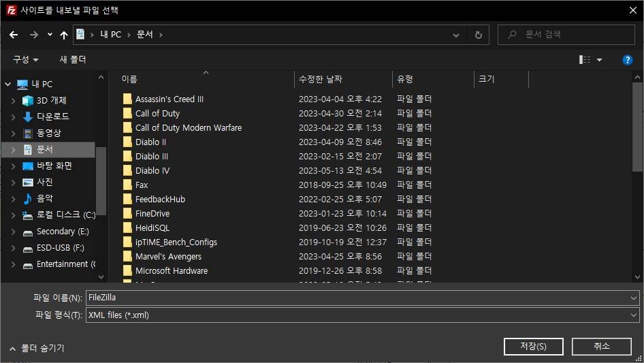Screen dimensions: 644x363
Task: Select the Assassin's Creed III folder
Action: [170, 99]
